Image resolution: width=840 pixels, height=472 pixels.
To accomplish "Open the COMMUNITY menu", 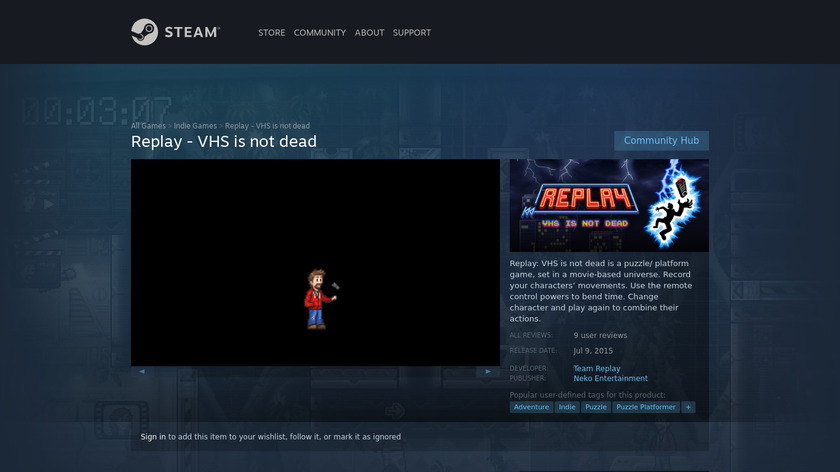I will point(320,33).
